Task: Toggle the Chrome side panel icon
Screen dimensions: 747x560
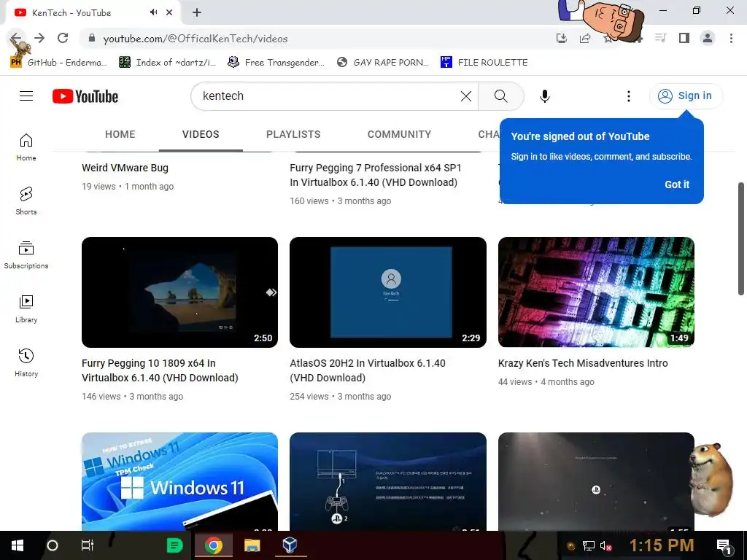Action: coord(684,38)
